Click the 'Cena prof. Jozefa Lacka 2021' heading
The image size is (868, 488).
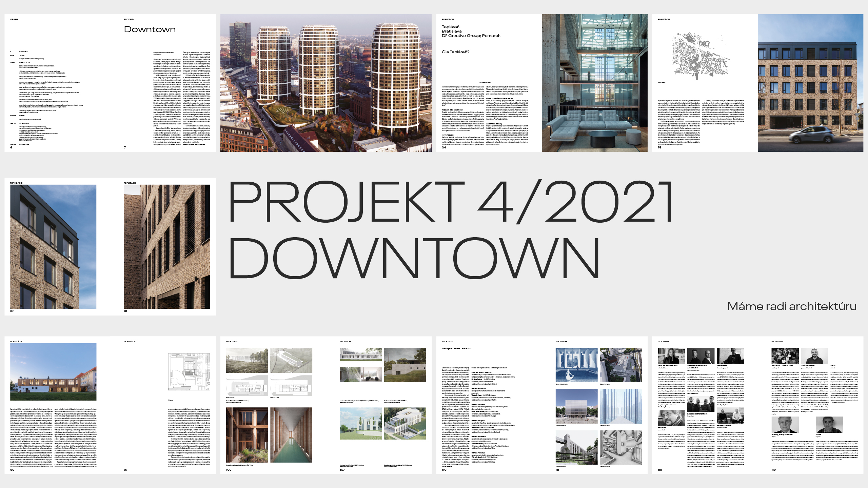(x=457, y=348)
